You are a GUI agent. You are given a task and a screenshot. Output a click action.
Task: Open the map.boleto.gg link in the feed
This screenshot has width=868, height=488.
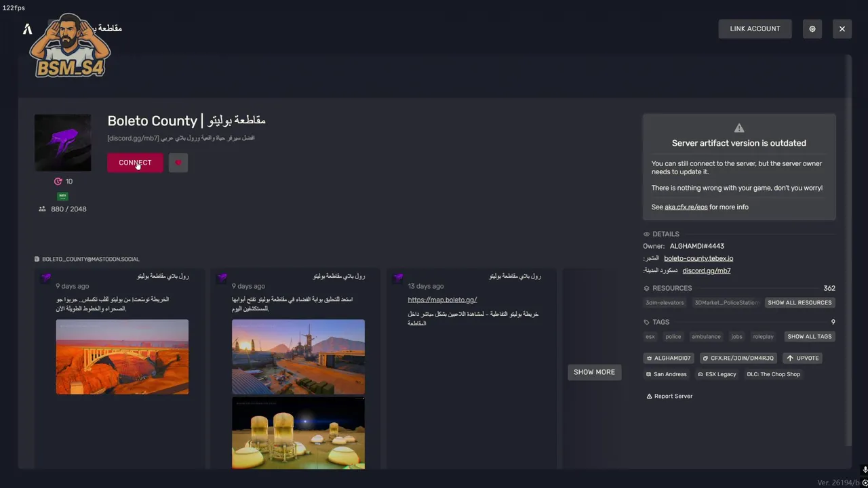442,300
